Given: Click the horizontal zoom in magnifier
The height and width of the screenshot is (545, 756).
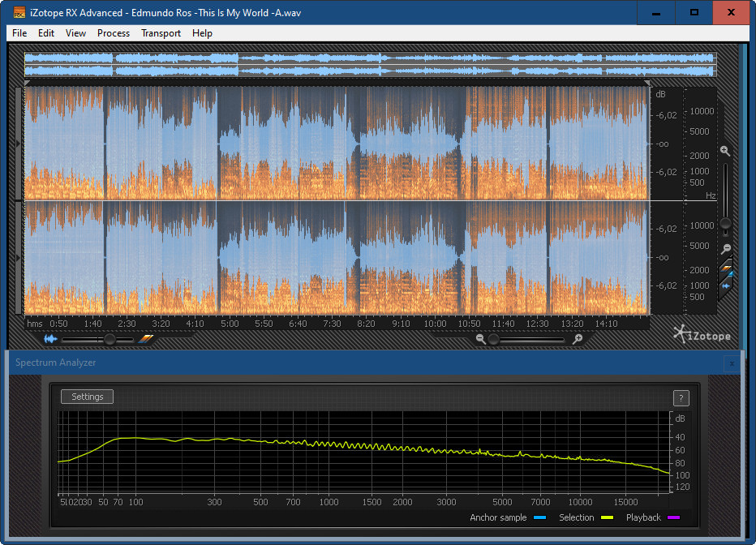Looking at the screenshot, I should point(578,339).
